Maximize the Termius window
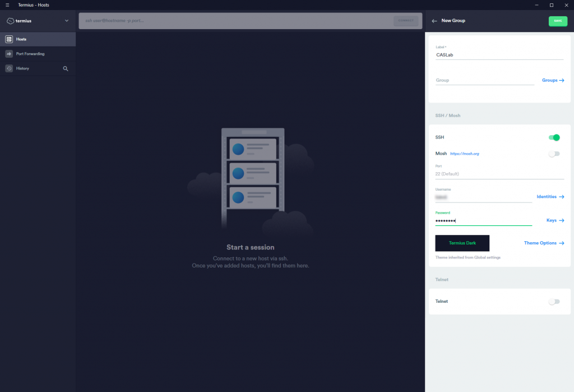This screenshot has height=392, width=574. 552,5
